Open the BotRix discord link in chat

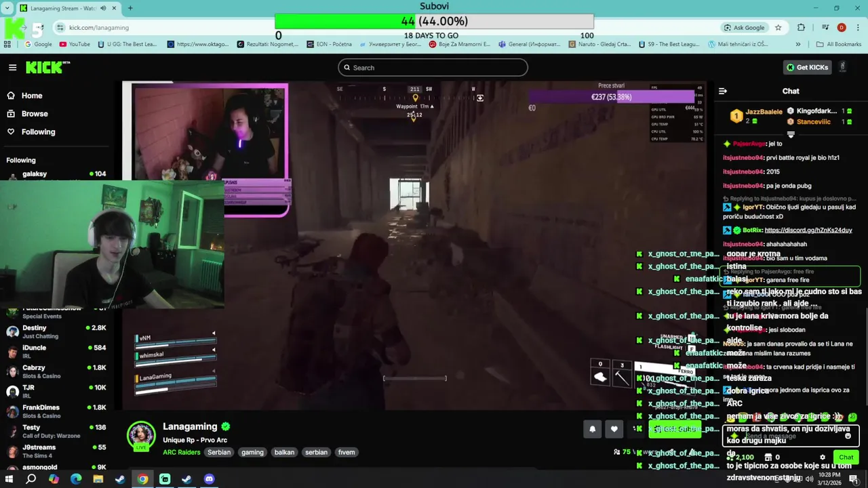(x=808, y=230)
